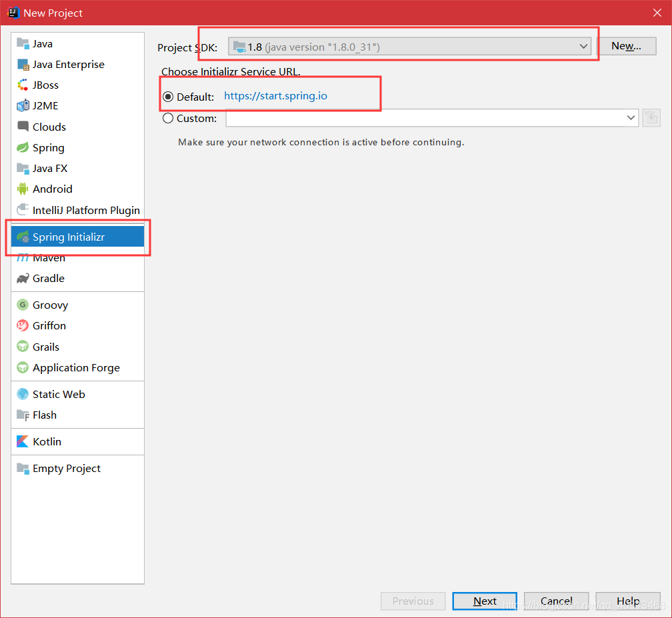This screenshot has width=672, height=618.
Task: Select the J2ME label in list
Action: 45,106
